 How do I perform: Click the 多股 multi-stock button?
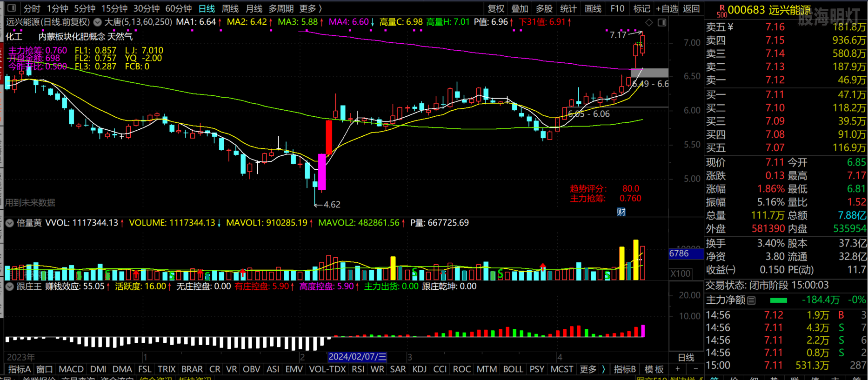pyautogui.click(x=544, y=8)
